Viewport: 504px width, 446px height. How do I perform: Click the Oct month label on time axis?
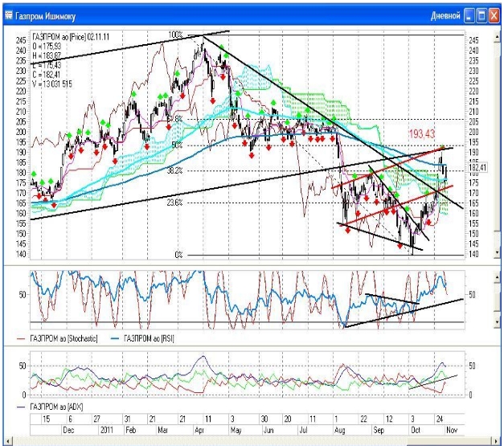pos(416,430)
